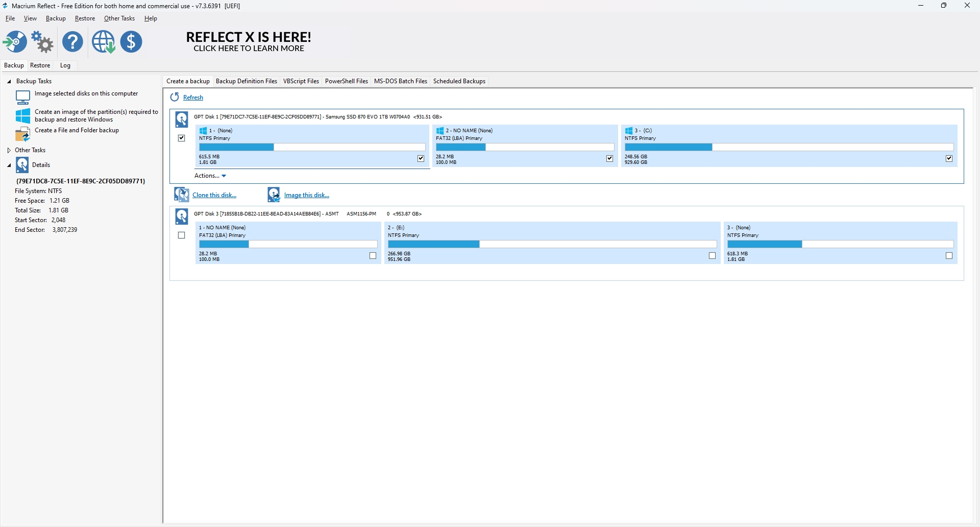Click Windows flag icon on C: partition

pyautogui.click(x=629, y=131)
